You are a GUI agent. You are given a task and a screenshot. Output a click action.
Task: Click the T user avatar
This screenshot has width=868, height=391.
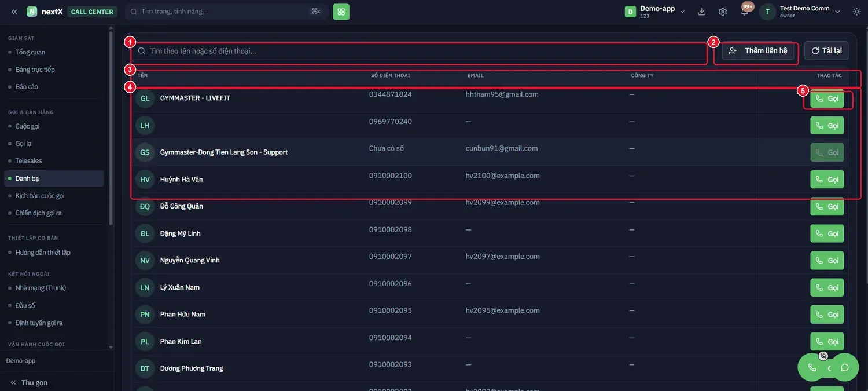(768, 12)
